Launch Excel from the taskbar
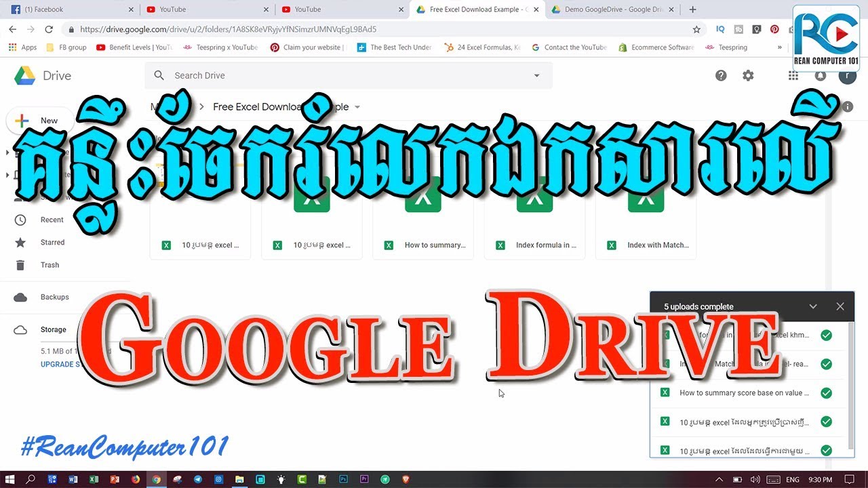This screenshot has height=488, width=868. (94, 479)
